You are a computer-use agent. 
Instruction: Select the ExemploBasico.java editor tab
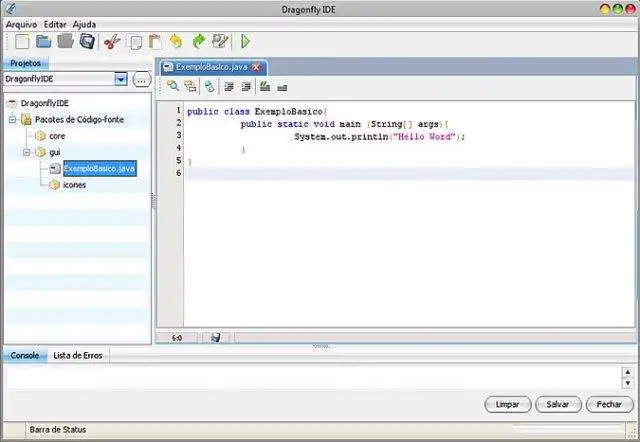[x=211, y=67]
